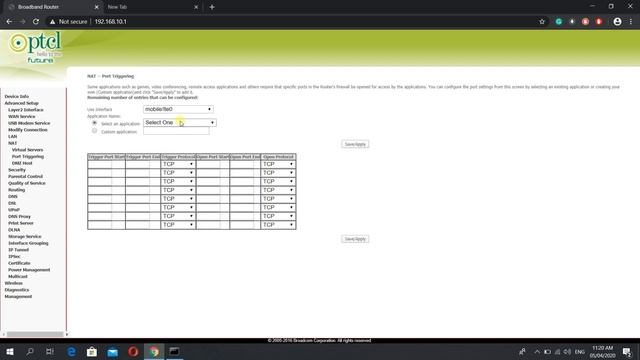Open last row Trigger Protocol TCP dropdown

click(178, 225)
